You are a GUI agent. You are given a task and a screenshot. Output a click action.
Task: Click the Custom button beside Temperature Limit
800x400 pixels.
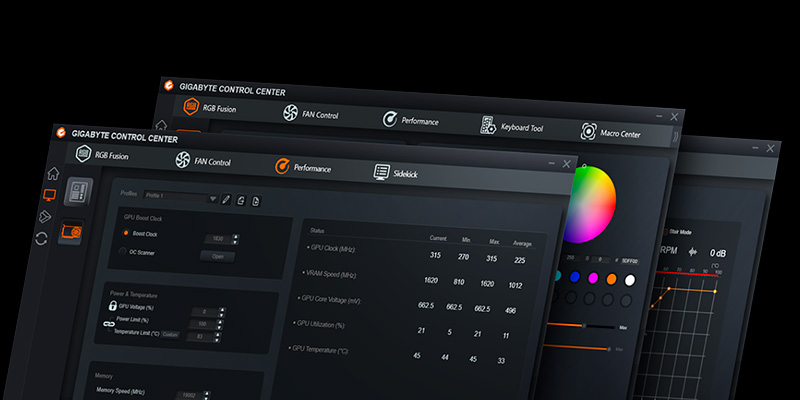(x=170, y=335)
